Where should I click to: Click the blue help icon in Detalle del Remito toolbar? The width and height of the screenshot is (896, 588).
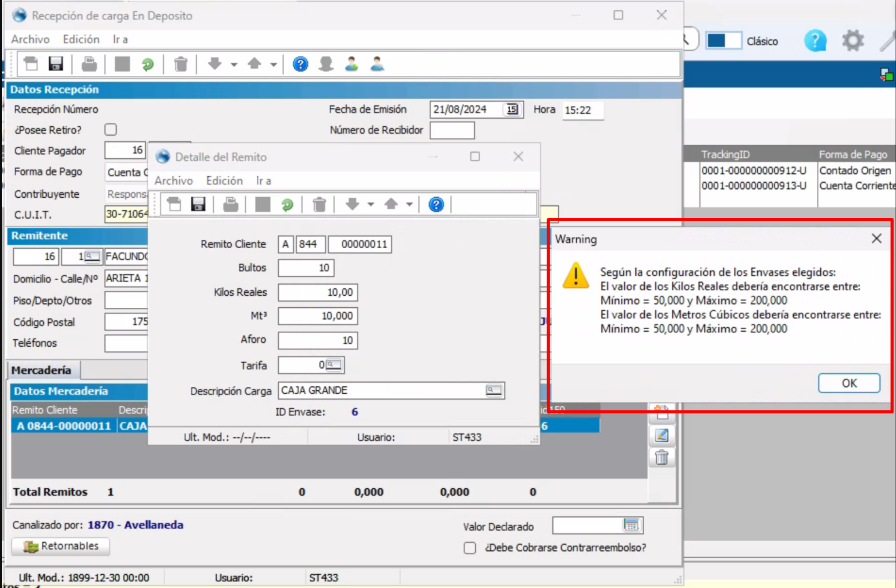tap(436, 205)
